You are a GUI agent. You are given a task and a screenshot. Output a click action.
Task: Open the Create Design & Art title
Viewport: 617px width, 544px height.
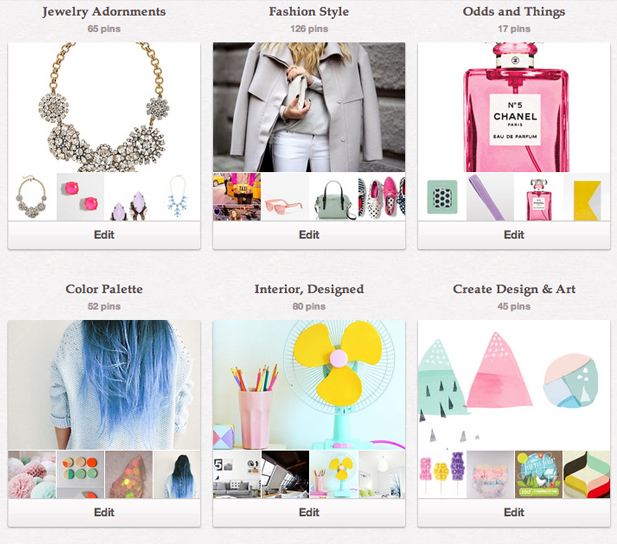click(514, 289)
